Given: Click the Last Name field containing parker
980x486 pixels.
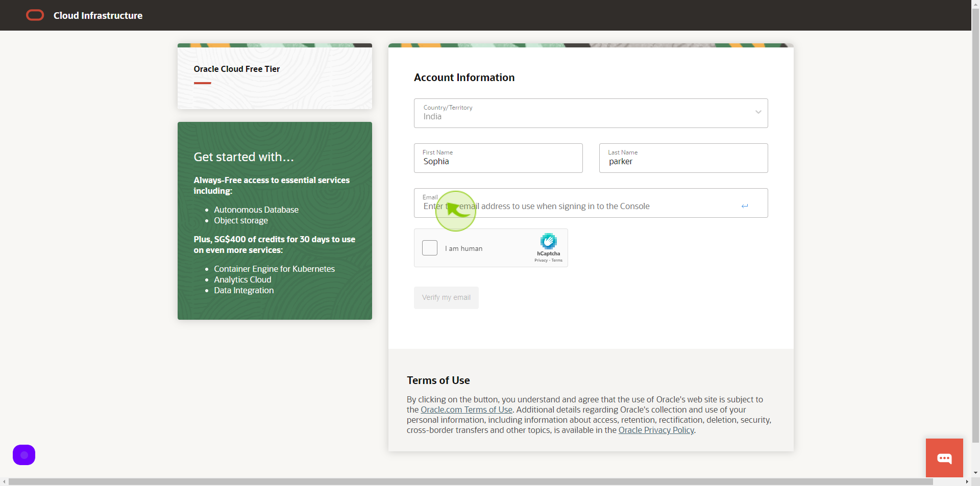Looking at the screenshot, I should 683,158.
